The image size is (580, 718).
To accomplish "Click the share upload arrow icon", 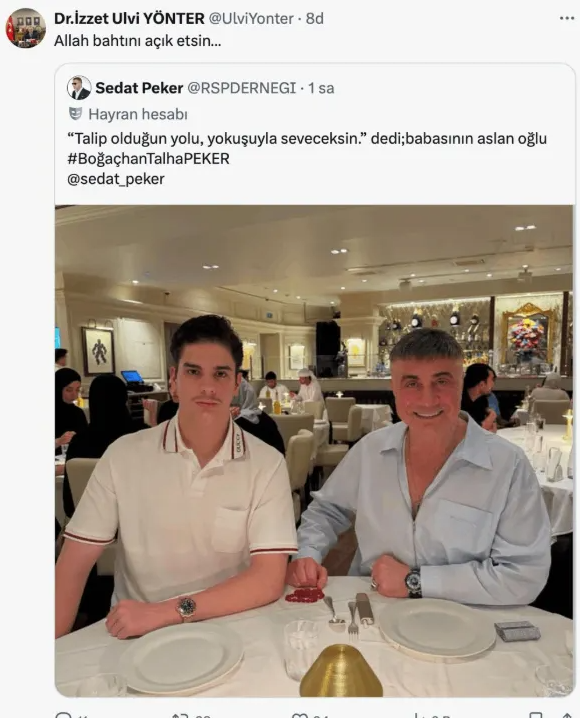I will pyautogui.click(x=567, y=715).
